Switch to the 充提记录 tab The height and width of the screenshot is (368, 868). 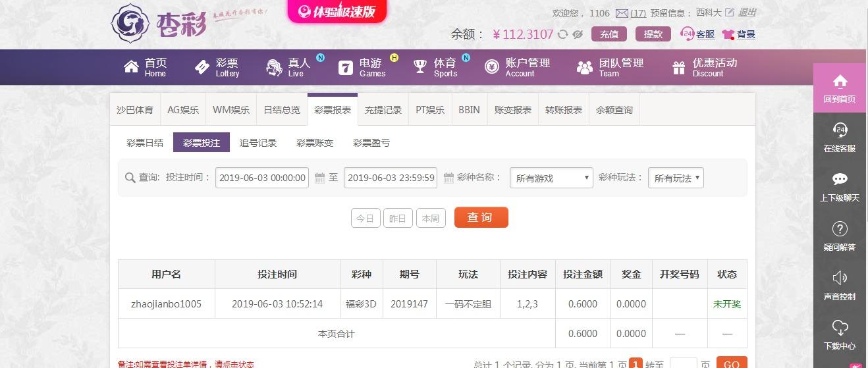click(x=383, y=110)
